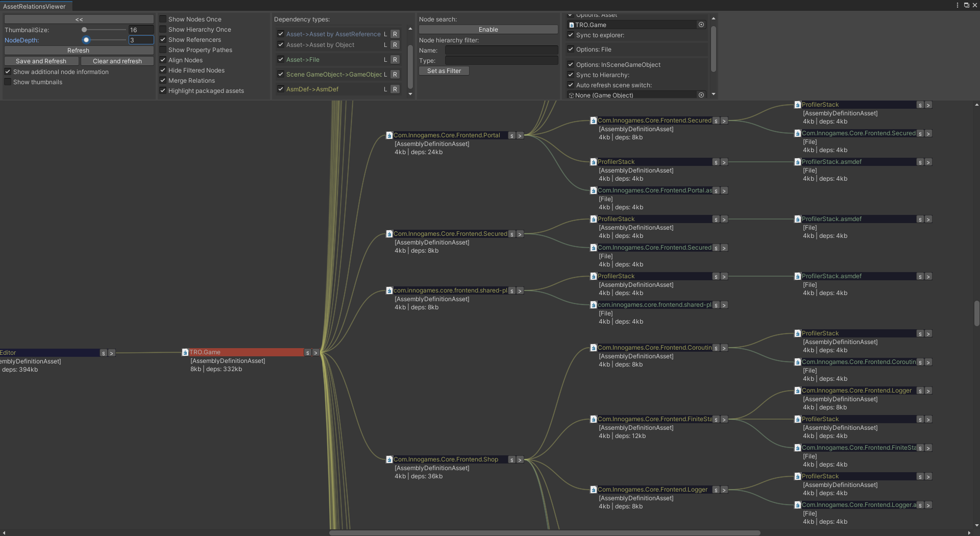Click the R button for Scene GameObject->GameObject

coord(395,75)
